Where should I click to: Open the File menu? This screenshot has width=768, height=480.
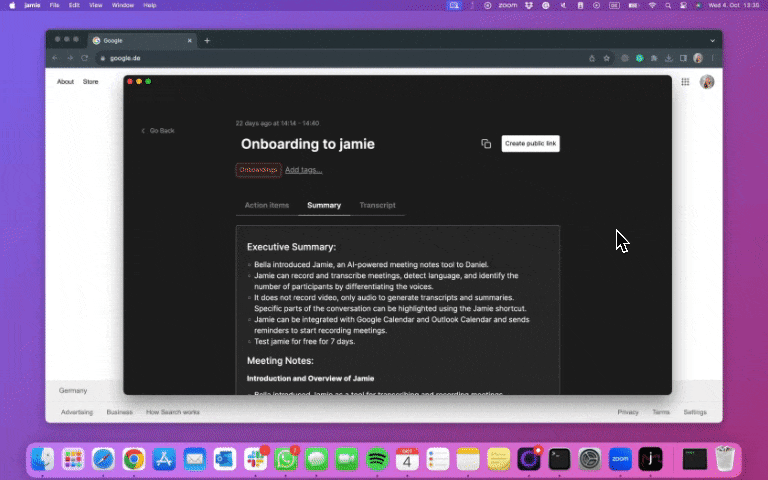pos(54,5)
